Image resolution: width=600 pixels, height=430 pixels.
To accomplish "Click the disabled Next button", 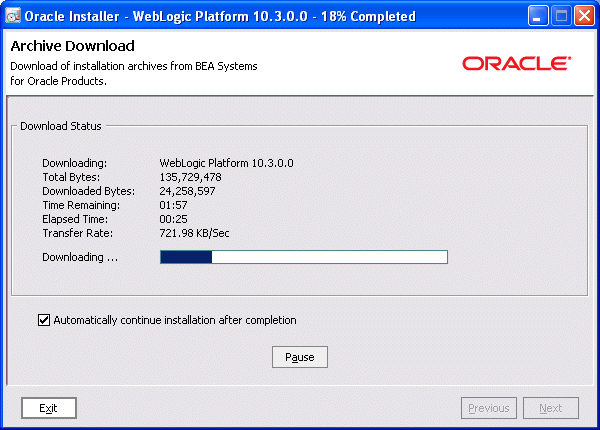I will click(x=551, y=408).
